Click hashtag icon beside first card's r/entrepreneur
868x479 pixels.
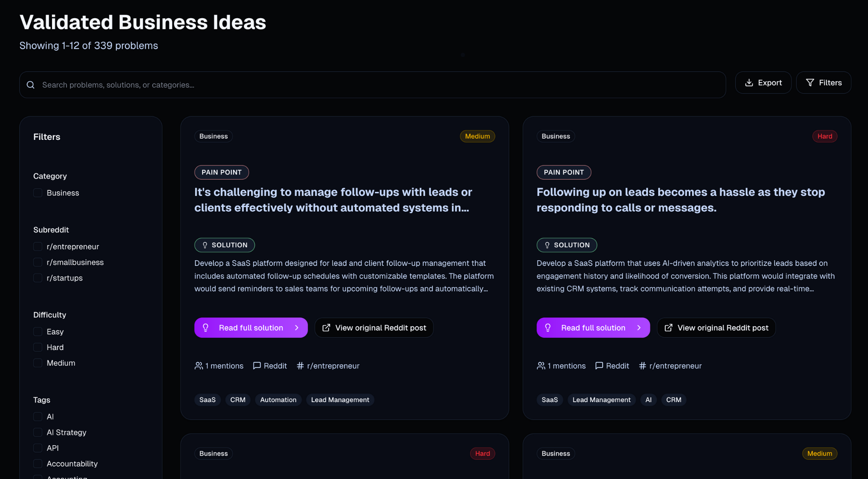coord(300,366)
